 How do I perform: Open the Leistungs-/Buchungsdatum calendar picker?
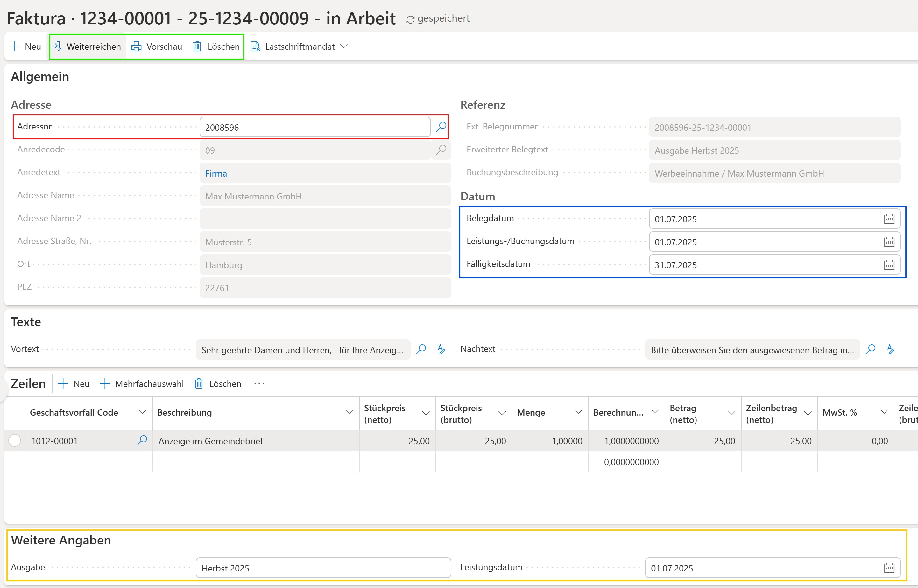pos(889,242)
